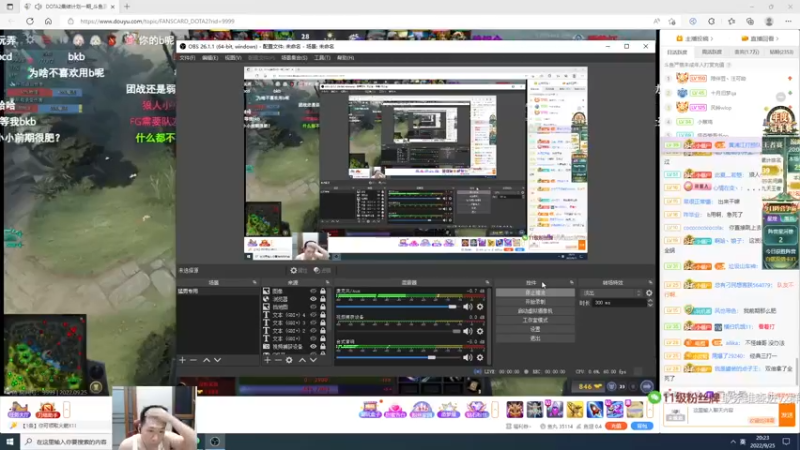Screen dimensions: 800x450
Task: Click the browser home icon
Action: point(48,21)
